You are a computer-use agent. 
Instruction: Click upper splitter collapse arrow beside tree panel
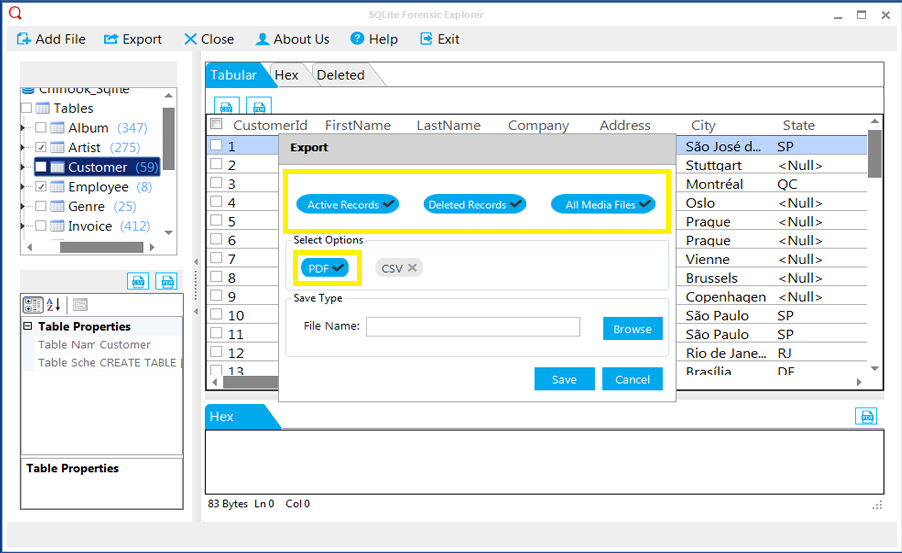pos(196,262)
